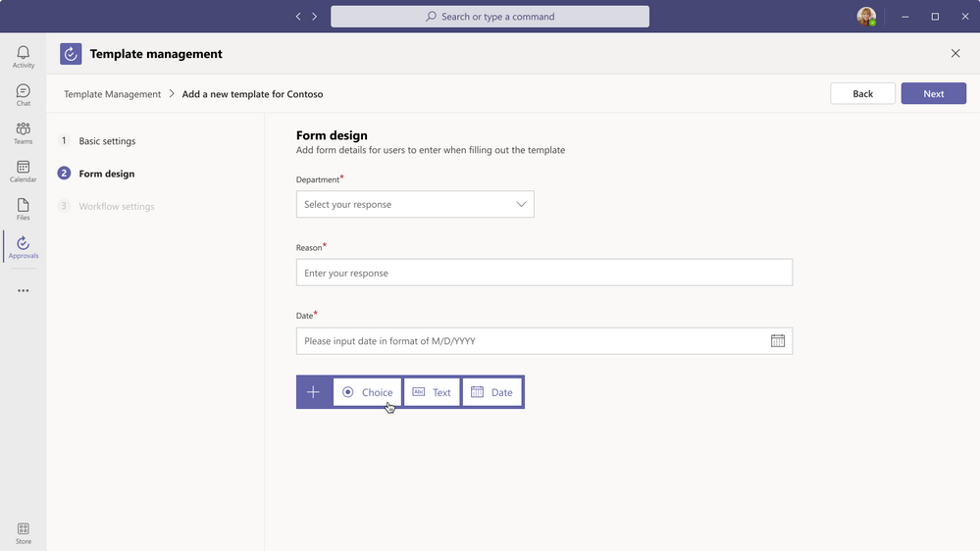Open Files from the left sidebar
This screenshot has height=551, width=980.
click(23, 210)
